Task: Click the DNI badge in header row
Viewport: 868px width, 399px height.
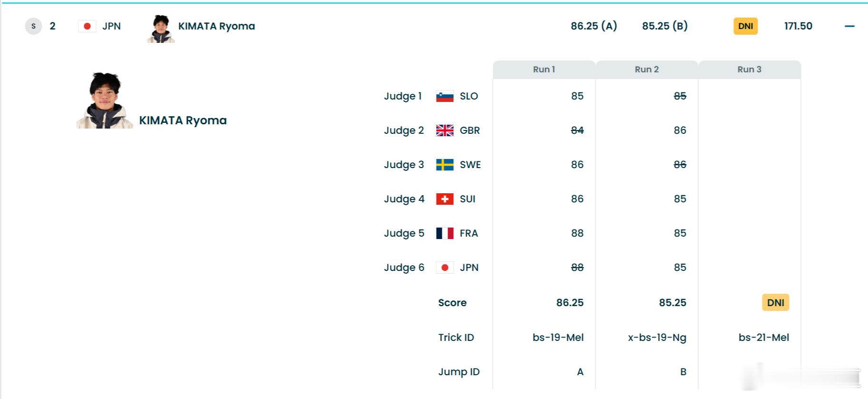Action: click(x=745, y=26)
